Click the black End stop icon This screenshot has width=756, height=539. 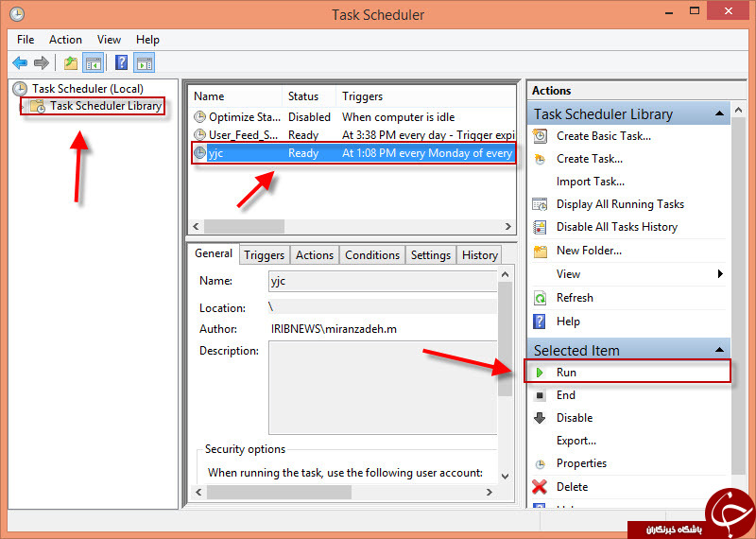(x=540, y=395)
